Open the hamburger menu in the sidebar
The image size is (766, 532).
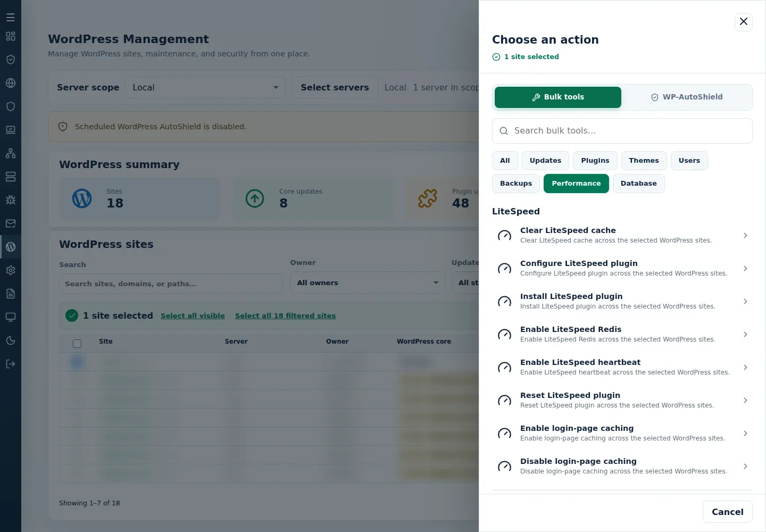click(x=11, y=17)
